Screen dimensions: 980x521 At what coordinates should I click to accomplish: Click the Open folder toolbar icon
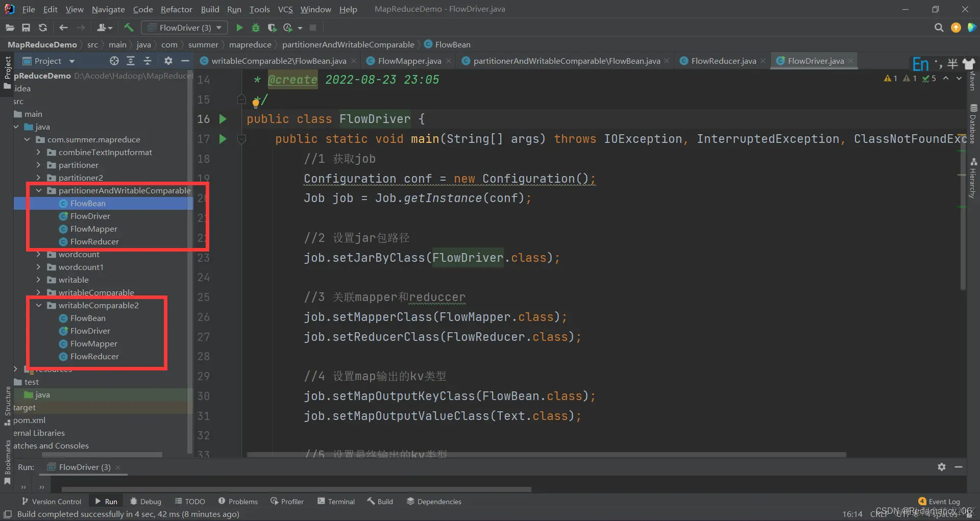tap(10, 28)
